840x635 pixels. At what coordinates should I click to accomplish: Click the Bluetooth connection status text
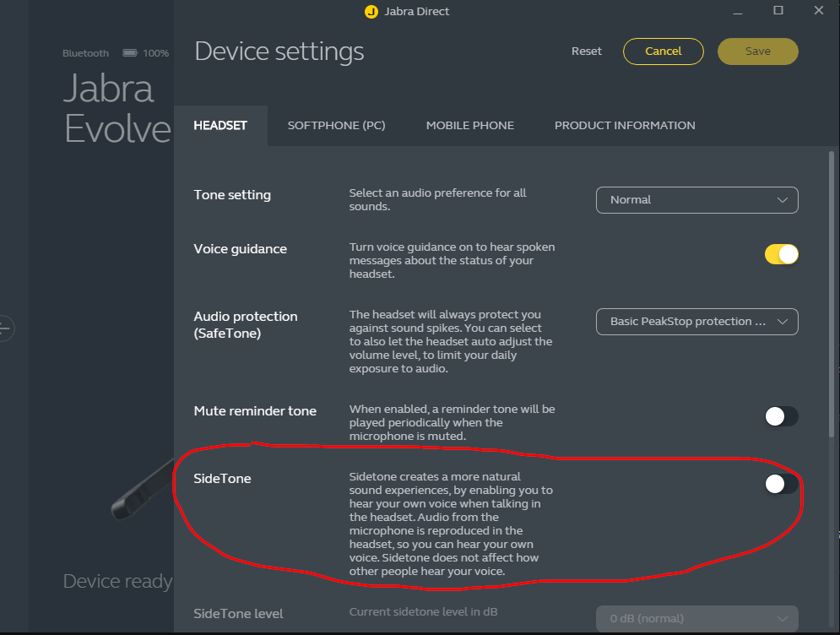[85, 53]
